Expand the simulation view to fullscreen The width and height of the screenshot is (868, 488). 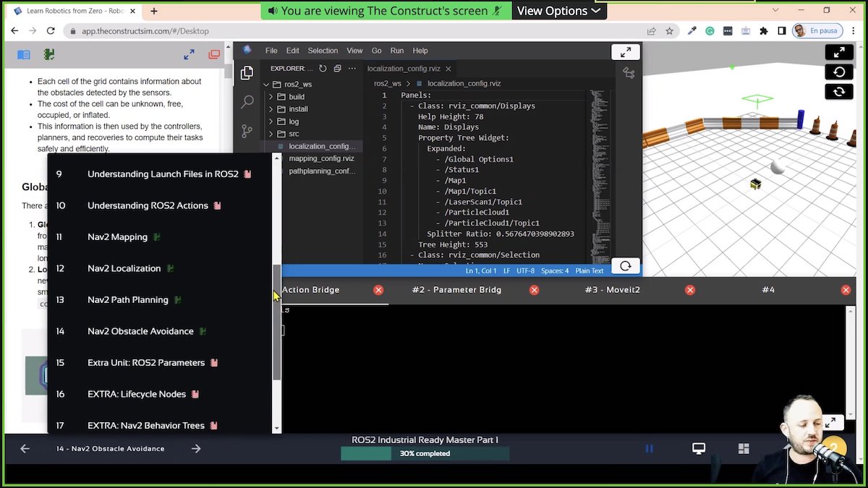click(x=839, y=52)
